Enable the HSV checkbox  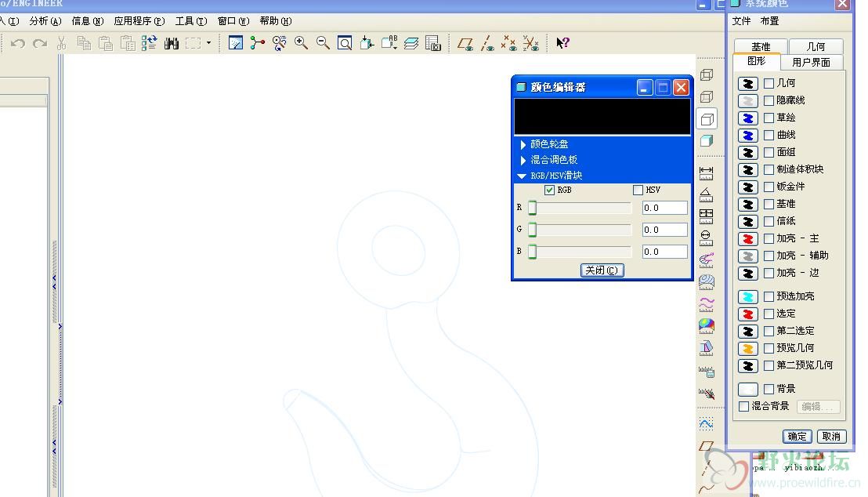tap(638, 190)
